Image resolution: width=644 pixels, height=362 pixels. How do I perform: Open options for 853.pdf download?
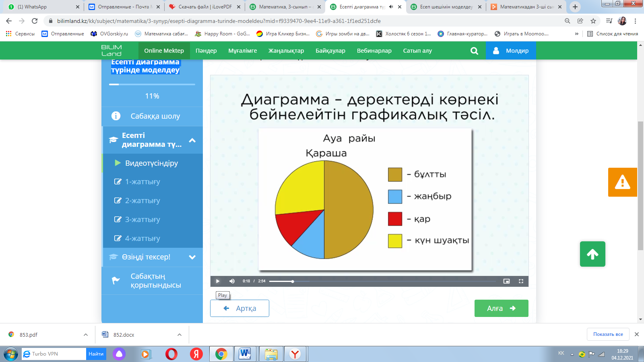pos(86,335)
